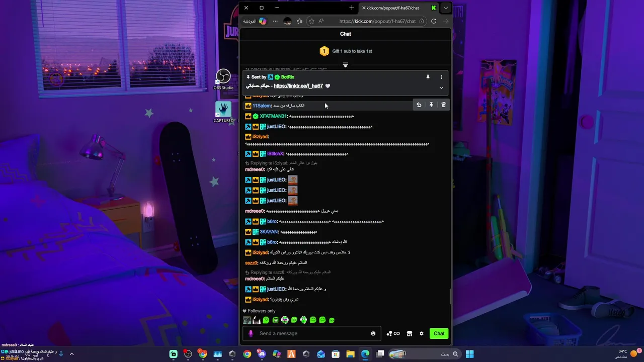The image size is (644, 362).
Task: Click the XFATMAN31 username
Action: [x=273, y=116]
